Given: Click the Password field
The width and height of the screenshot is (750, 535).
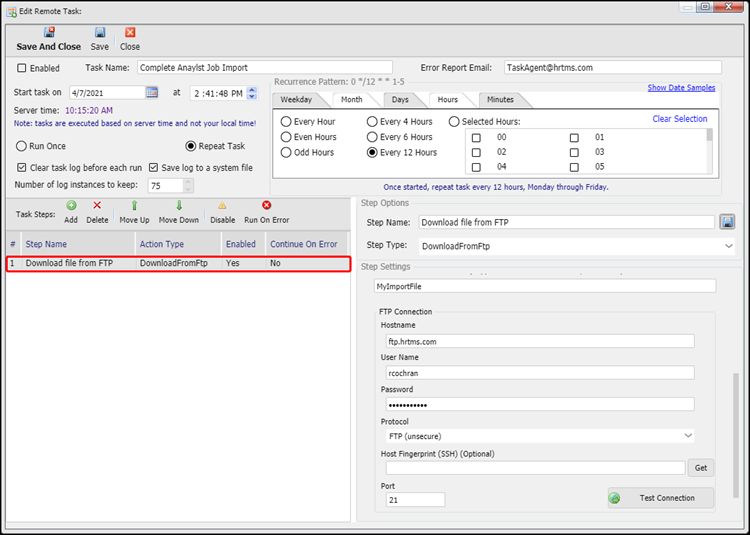Looking at the screenshot, I should (540, 404).
